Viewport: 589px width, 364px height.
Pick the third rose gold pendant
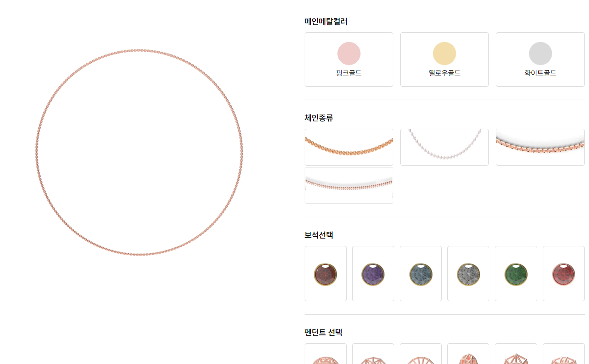coord(421,354)
